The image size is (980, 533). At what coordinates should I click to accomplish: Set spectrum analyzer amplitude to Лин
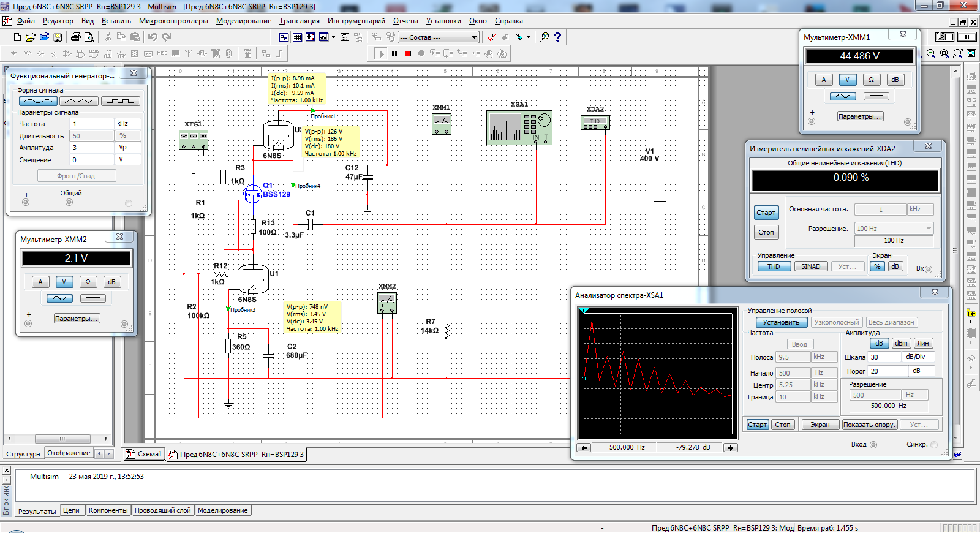(923, 343)
